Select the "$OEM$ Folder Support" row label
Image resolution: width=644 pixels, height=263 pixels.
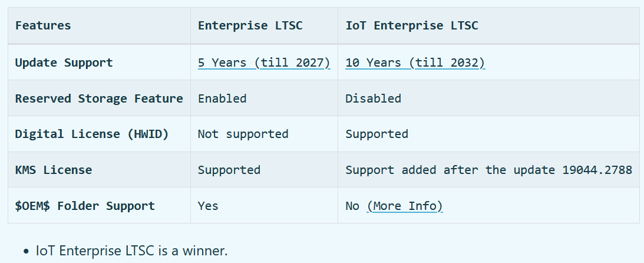pyautogui.click(x=85, y=206)
